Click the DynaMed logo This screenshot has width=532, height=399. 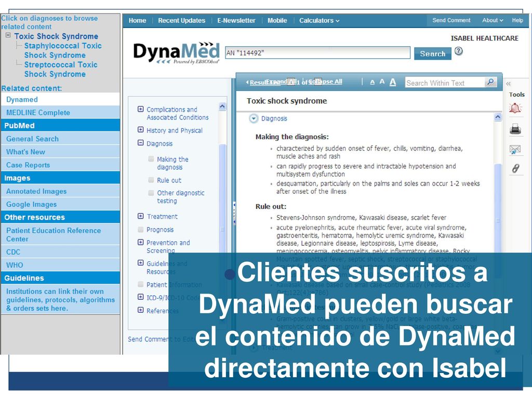(177, 52)
